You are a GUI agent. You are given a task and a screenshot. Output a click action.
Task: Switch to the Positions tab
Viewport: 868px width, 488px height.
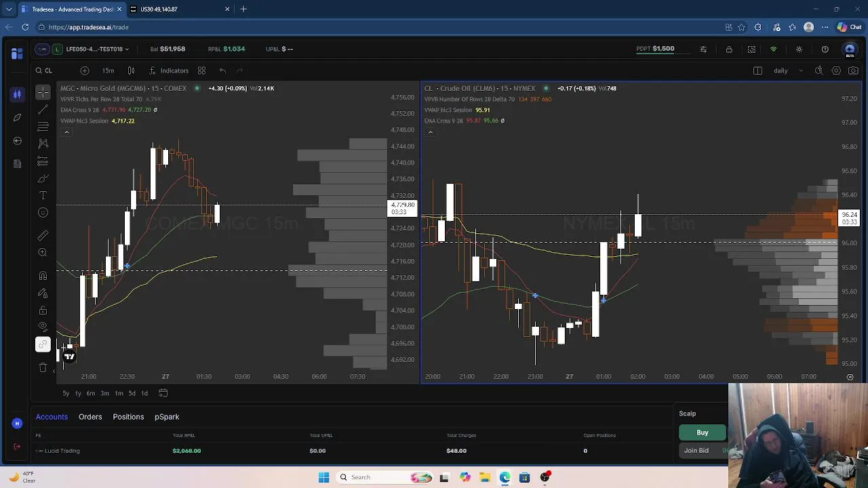(128, 417)
